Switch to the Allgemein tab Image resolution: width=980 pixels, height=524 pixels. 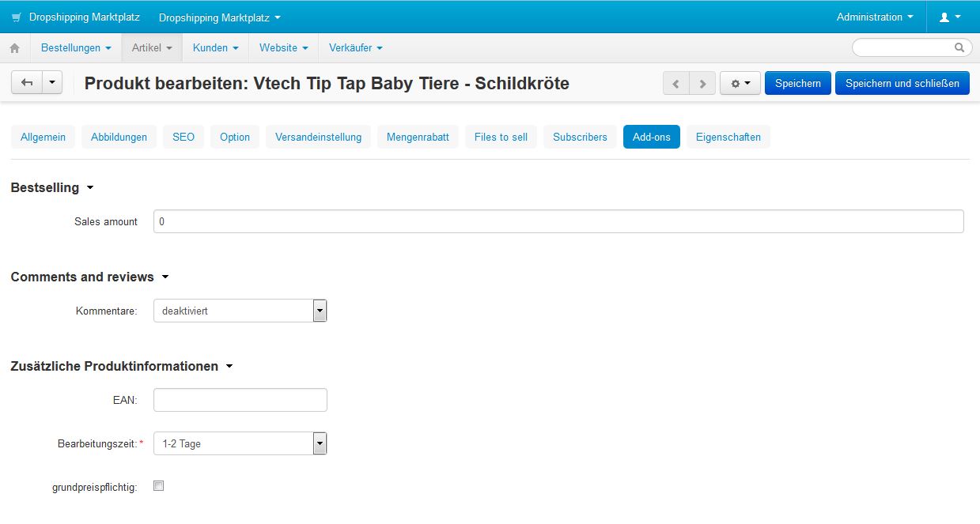point(43,137)
